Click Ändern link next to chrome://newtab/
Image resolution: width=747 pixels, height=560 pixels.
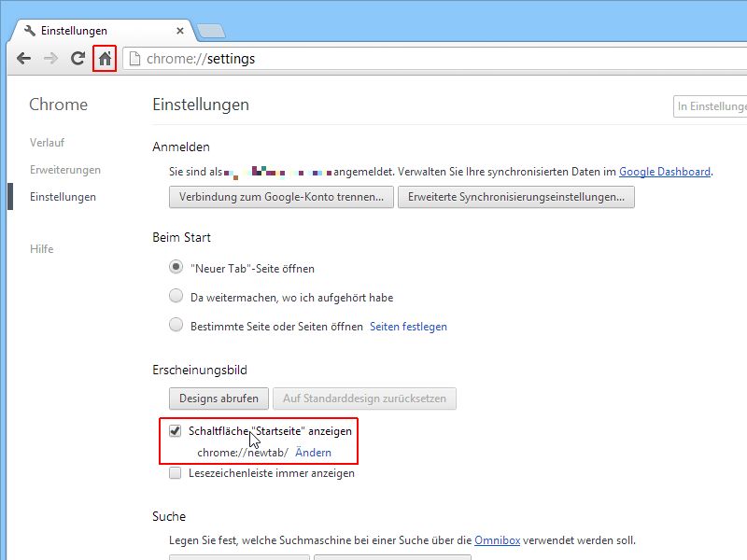tap(313, 453)
